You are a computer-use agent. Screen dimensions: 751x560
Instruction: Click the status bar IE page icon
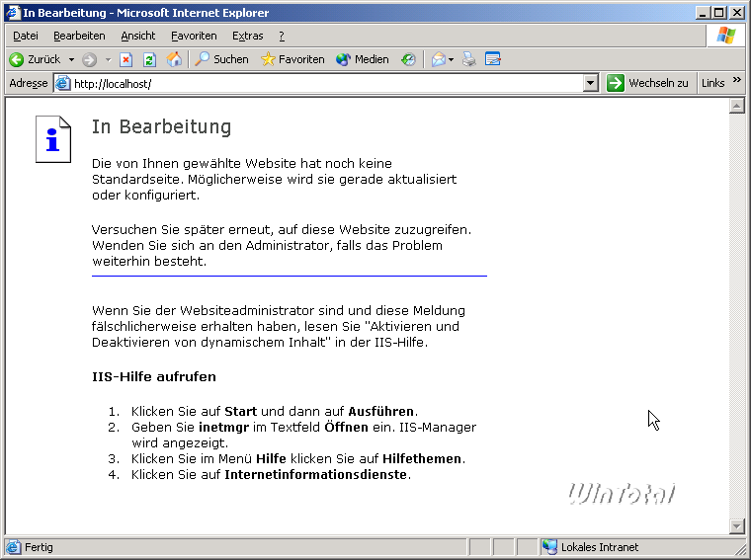14,547
